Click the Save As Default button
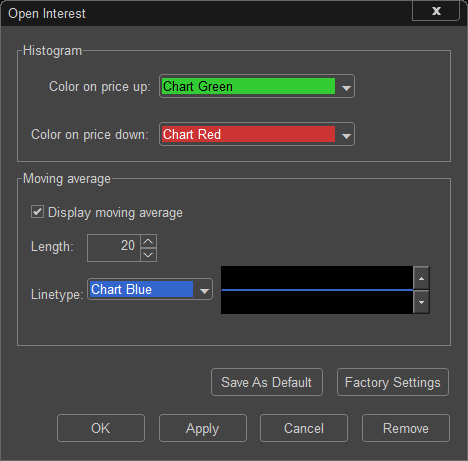 [267, 382]
